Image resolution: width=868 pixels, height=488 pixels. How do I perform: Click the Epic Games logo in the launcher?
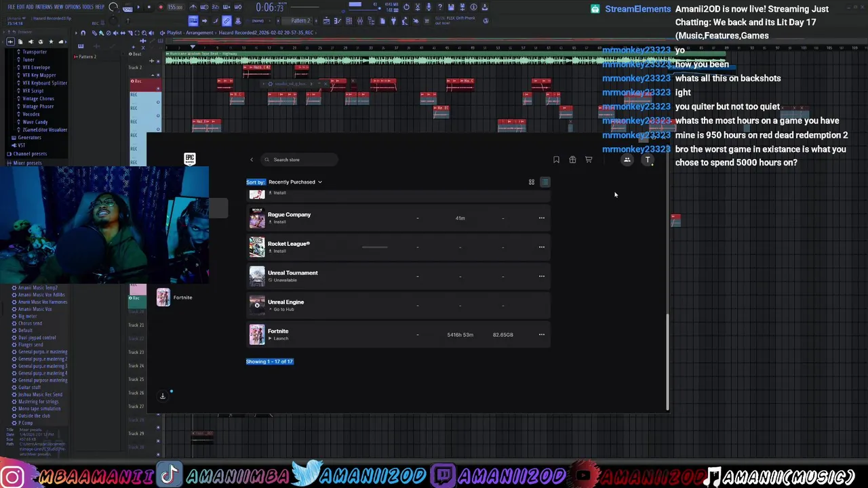(190, 159)
